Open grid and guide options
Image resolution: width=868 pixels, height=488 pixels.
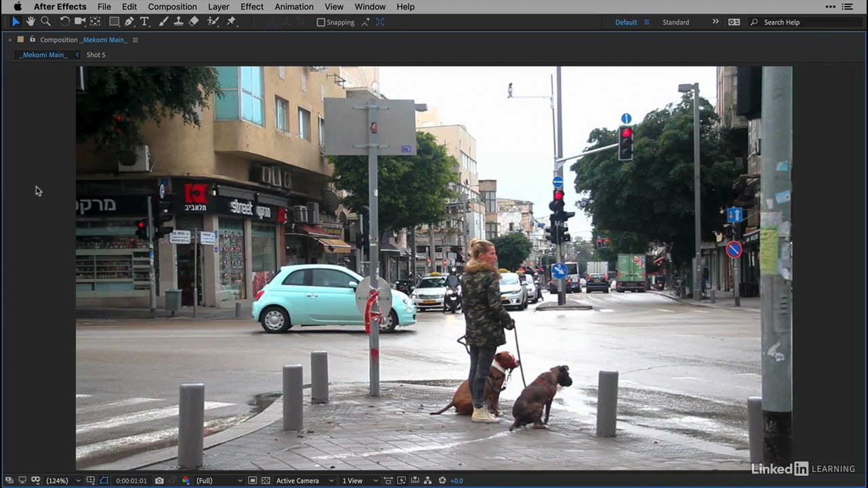90,481
